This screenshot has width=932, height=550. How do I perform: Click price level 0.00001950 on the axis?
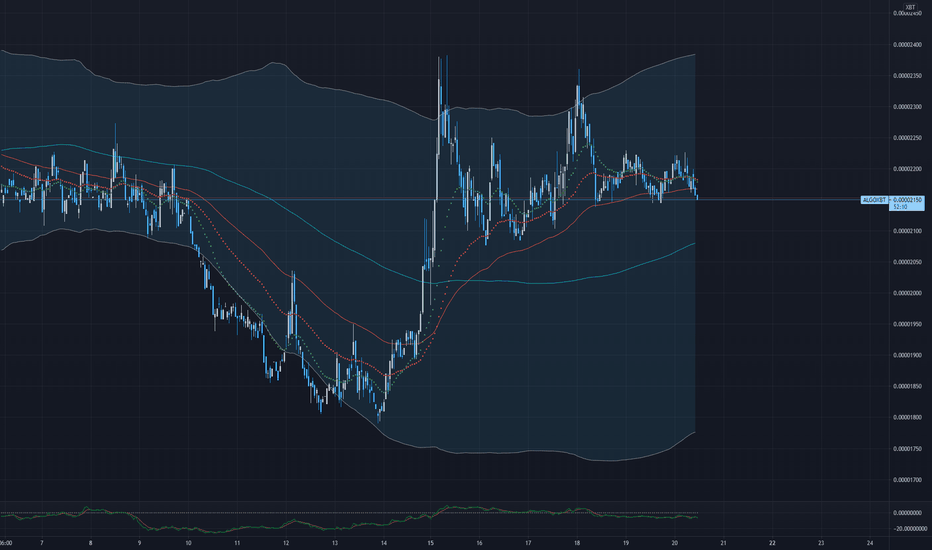[908, 324]
